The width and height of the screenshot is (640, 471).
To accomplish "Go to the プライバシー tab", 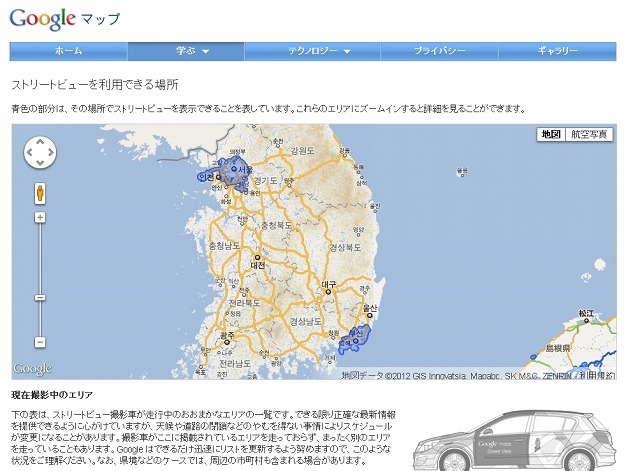I will coord(439,51).
